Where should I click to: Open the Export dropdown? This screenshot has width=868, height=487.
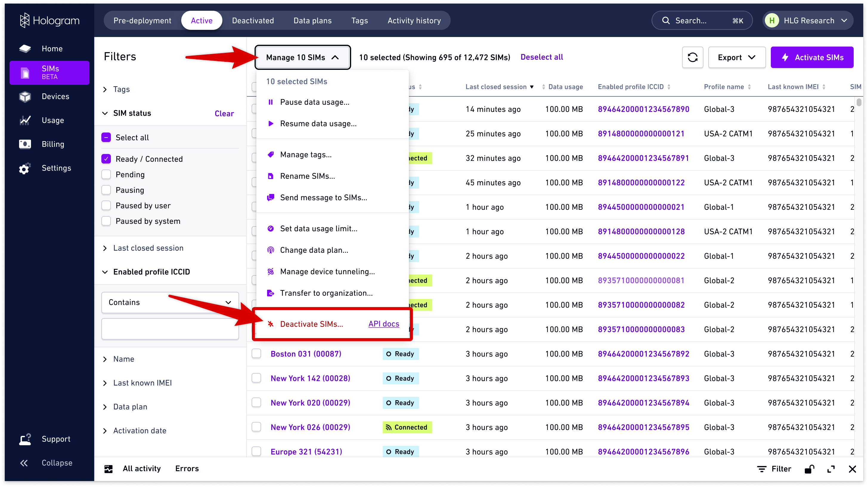(x=737, y=57)
